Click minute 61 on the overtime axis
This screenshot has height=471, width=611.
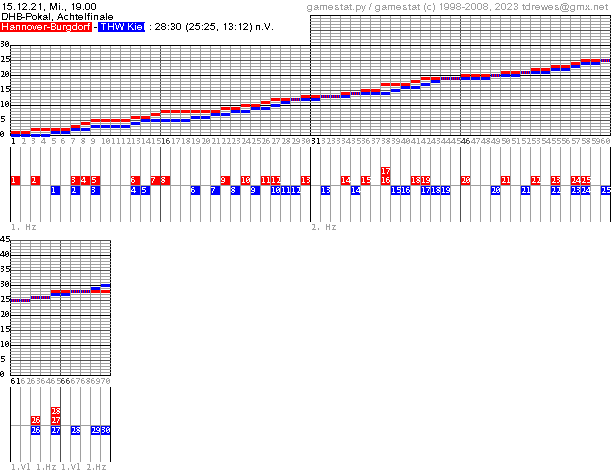[x=15, y=382]
